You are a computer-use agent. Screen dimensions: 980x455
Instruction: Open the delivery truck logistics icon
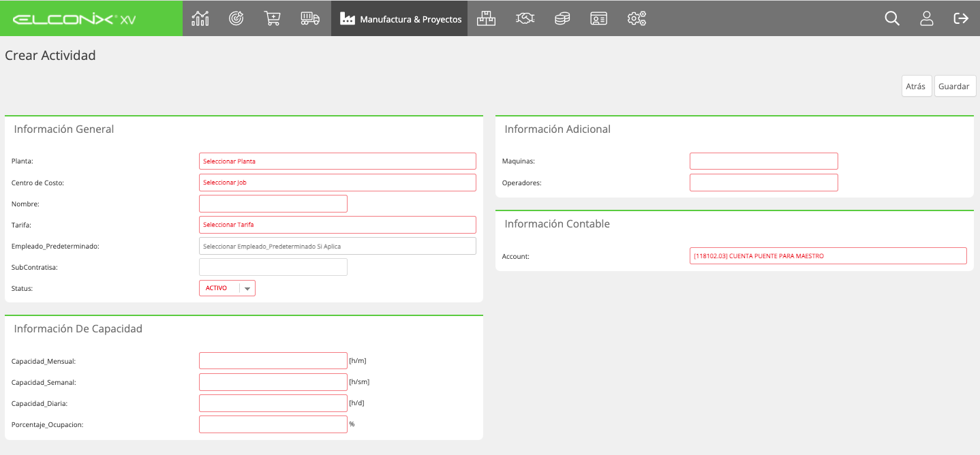310,18
